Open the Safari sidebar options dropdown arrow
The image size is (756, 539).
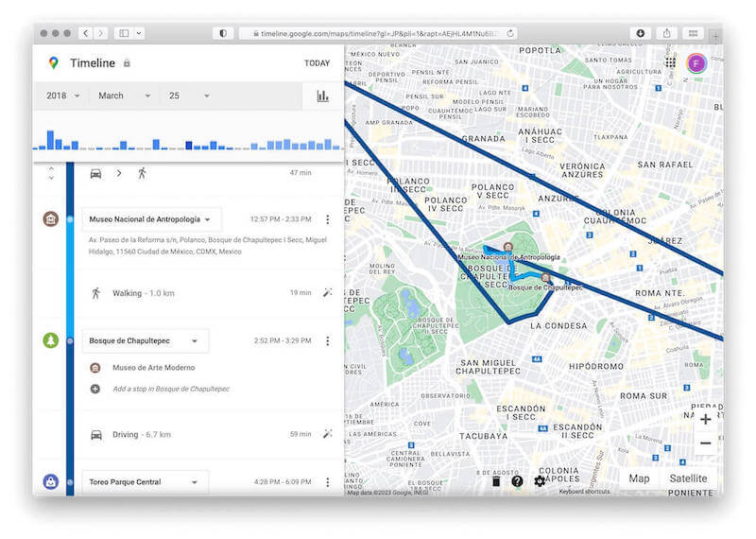click(138, 33)
